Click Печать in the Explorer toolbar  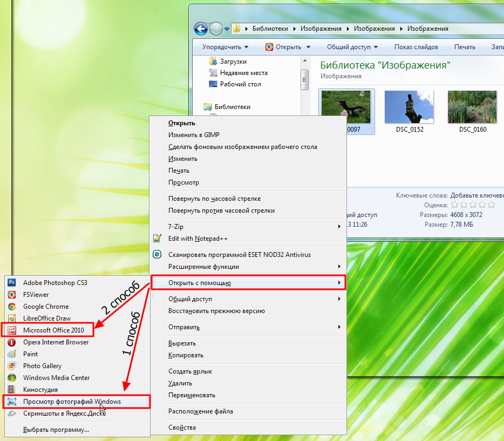(x=465, y=47)
